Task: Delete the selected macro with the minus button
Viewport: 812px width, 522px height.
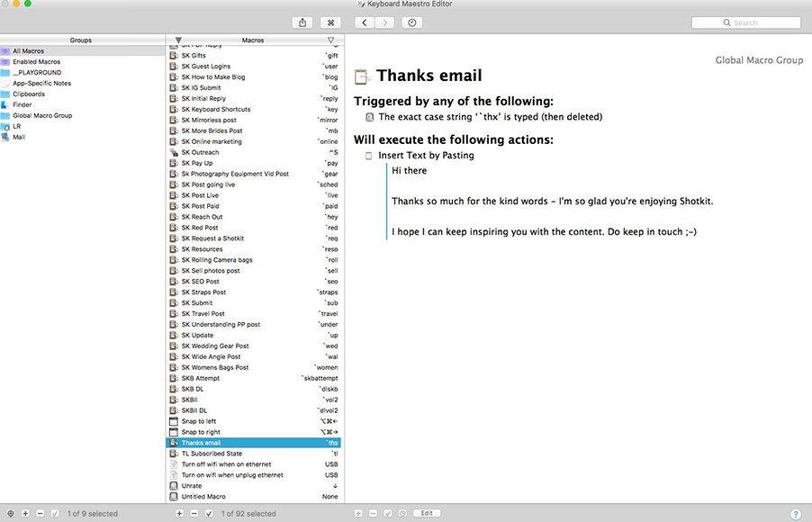Action: [194, 514]
